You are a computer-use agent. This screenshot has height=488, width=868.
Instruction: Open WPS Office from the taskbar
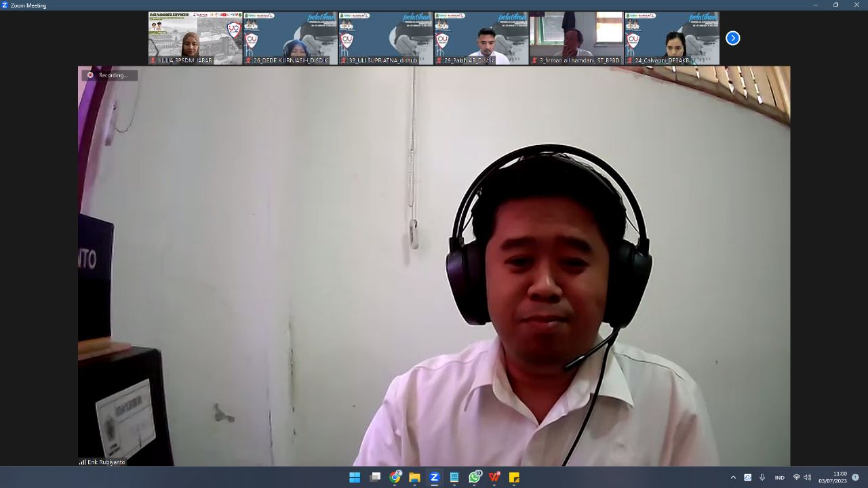tap(494, 477)
